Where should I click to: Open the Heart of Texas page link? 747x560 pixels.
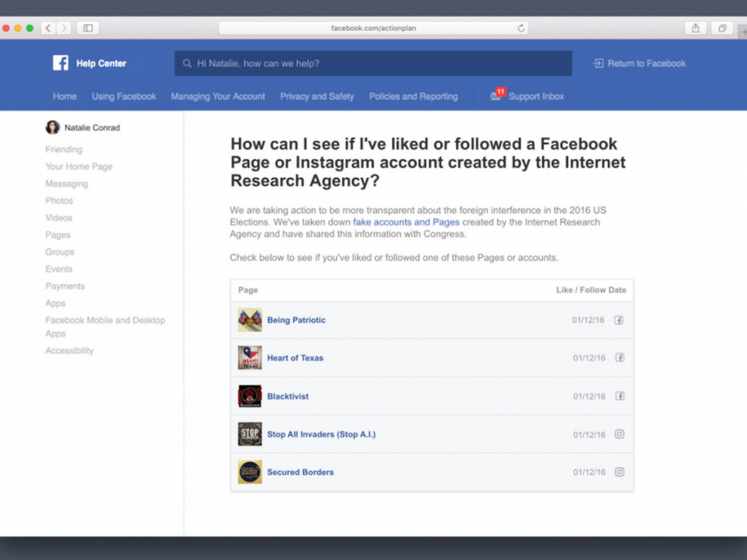coord(295,357)
